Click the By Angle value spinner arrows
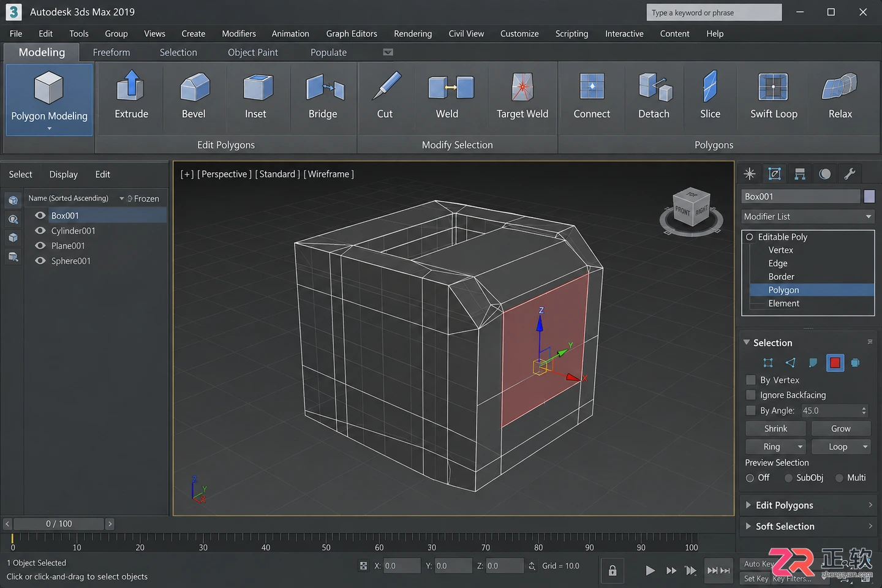Image resolution: width=882 pixels, height=588 pixels. pyautogui.click(x=864, y=411)
